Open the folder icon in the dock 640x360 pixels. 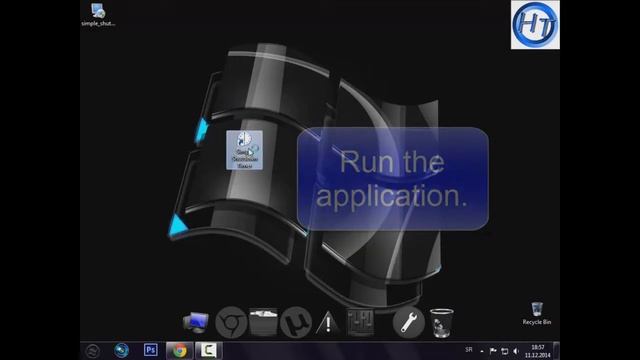tap(264, 322)
